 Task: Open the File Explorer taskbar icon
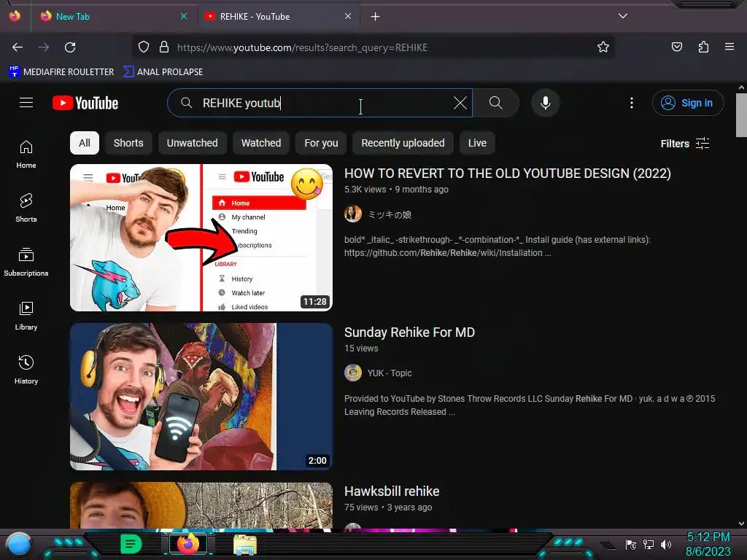point(245,545)
